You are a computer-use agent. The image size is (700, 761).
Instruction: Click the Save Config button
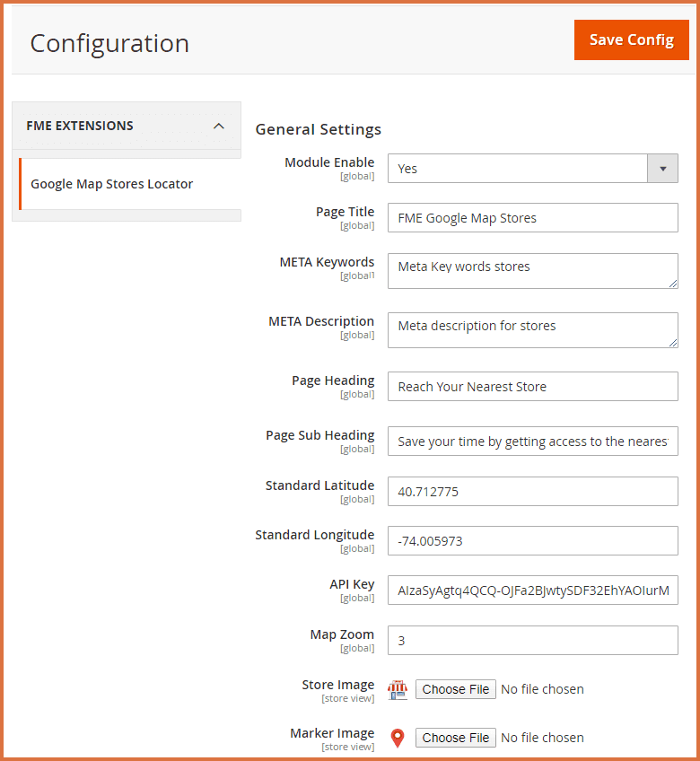(631, 40)
